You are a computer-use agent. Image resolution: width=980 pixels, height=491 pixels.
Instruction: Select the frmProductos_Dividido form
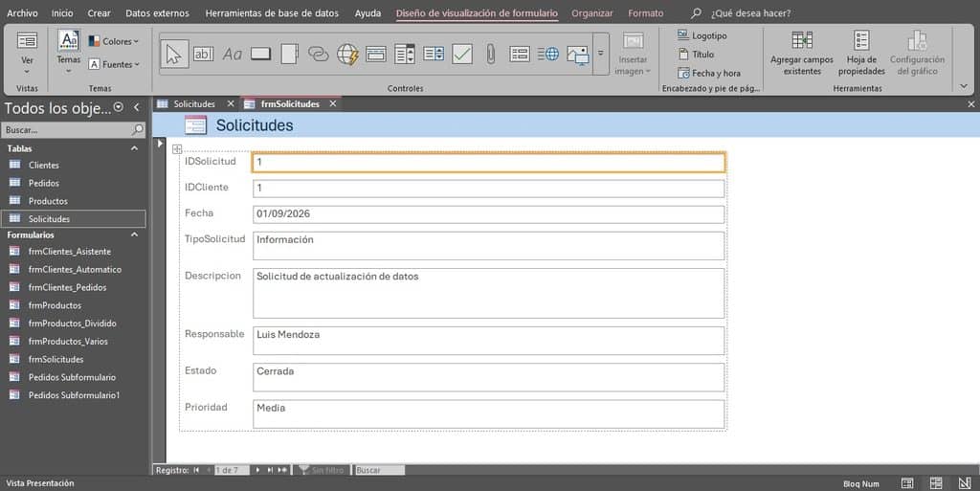click(x=73, y=323)
